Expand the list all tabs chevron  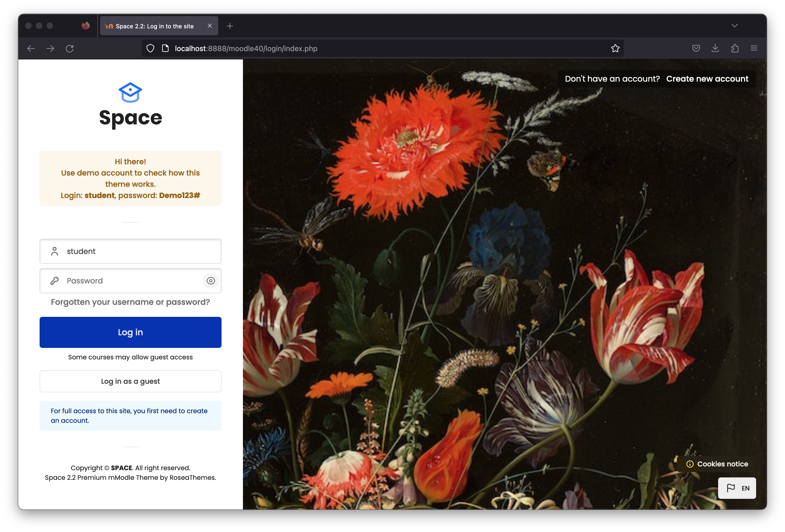(734, 26)
